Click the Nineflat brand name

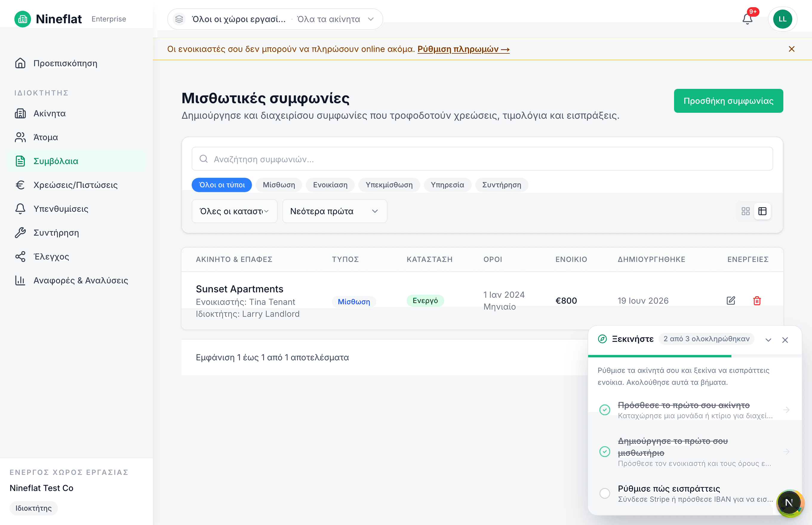[59, 19]
